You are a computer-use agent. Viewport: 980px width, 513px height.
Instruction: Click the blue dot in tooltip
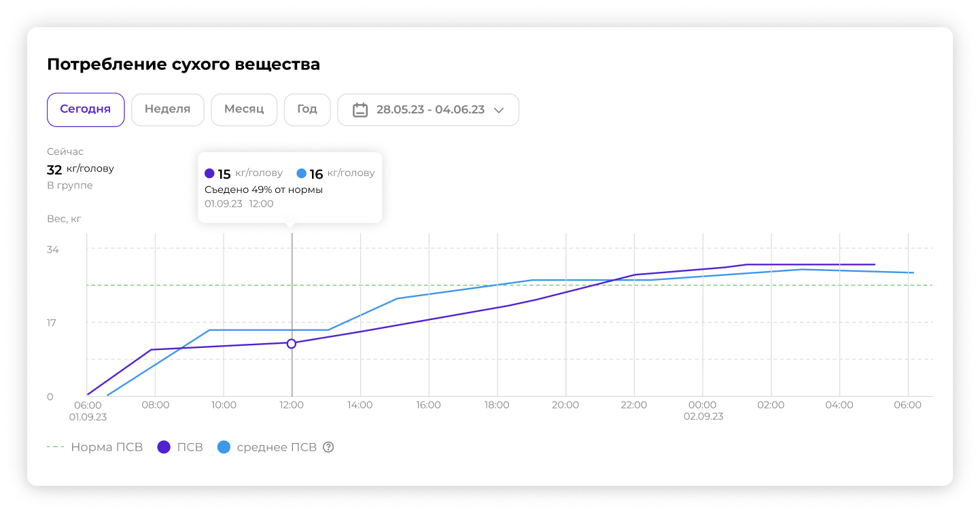point(301,173)
